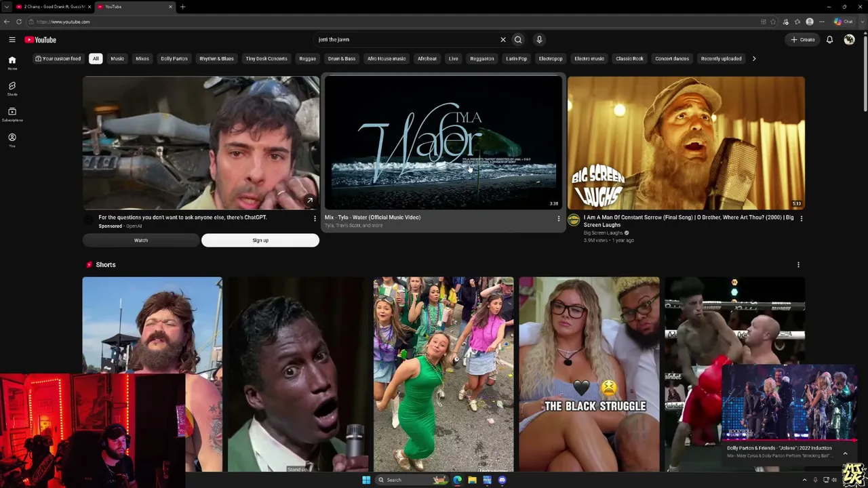This screenshot has height=488, width=868.
Task: Open the ChatGPT sponsored ad thumbnail
Action: (x=201, y=143)
